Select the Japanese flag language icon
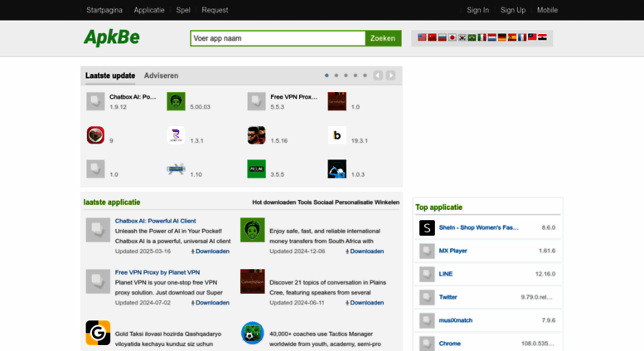 point(453,38)
